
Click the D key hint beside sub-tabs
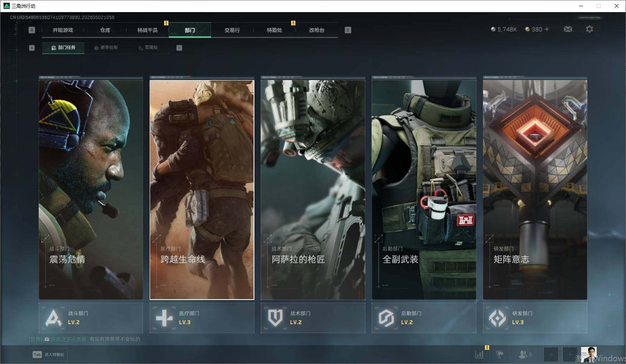(x=179, y=48)
